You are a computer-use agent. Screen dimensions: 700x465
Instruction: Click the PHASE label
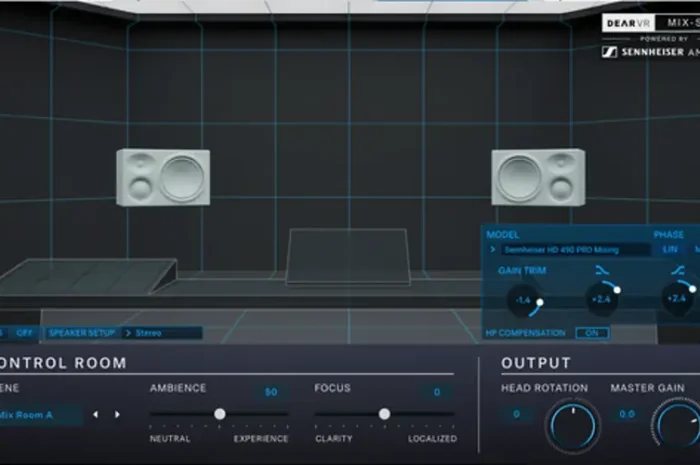(x=669, y=235)
